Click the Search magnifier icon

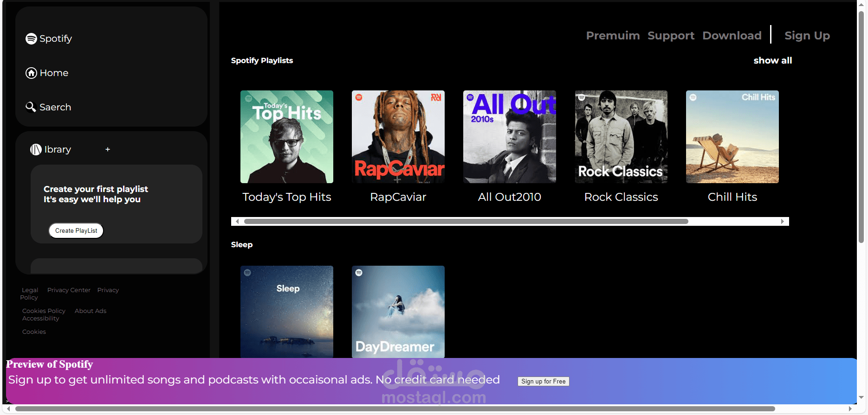pyautogui.click(x=31, y=107)
